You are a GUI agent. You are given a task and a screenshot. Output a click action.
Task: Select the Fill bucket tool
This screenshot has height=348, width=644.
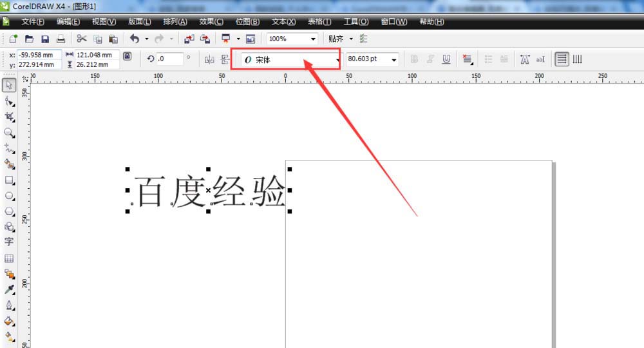click(10, 322)
